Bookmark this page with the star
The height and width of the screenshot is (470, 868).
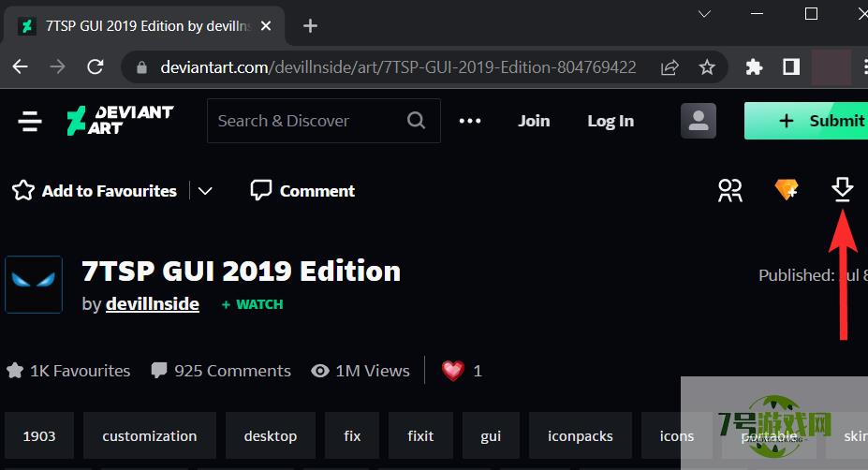[707, 67]
